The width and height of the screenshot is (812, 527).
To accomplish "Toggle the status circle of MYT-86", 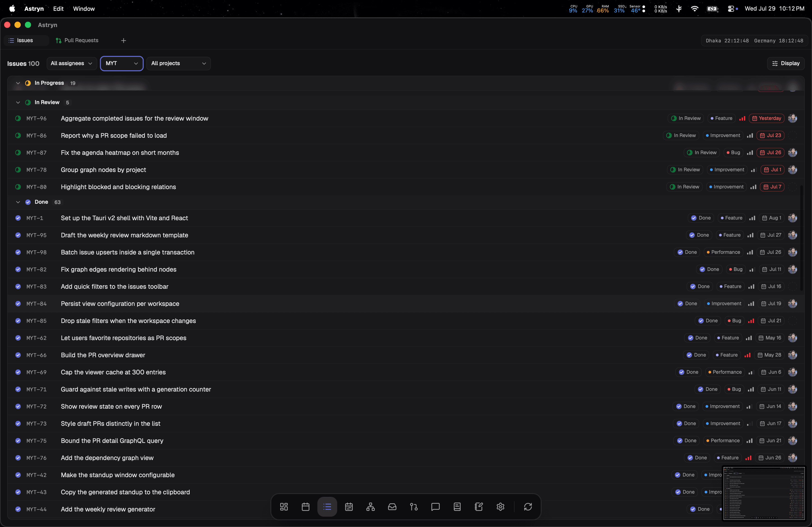I will 18,135.
